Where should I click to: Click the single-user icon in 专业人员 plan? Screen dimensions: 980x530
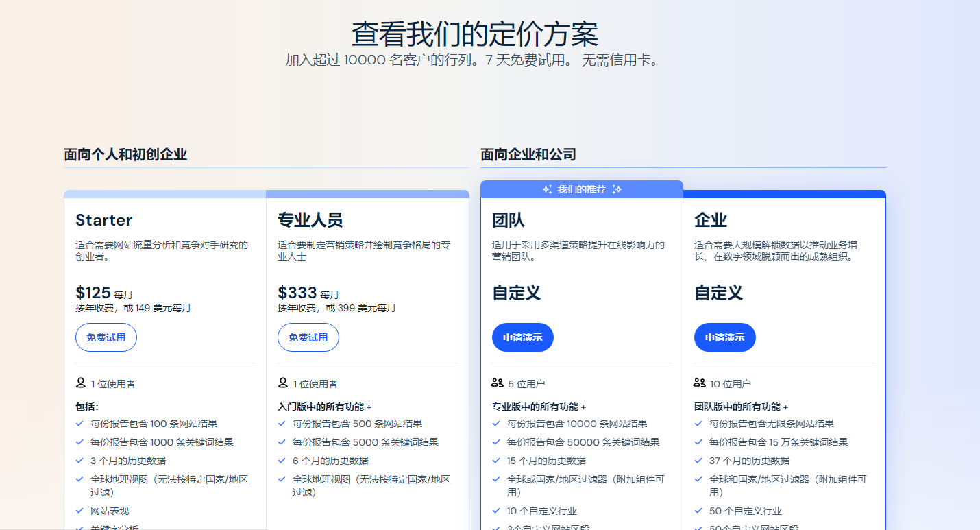283,383
